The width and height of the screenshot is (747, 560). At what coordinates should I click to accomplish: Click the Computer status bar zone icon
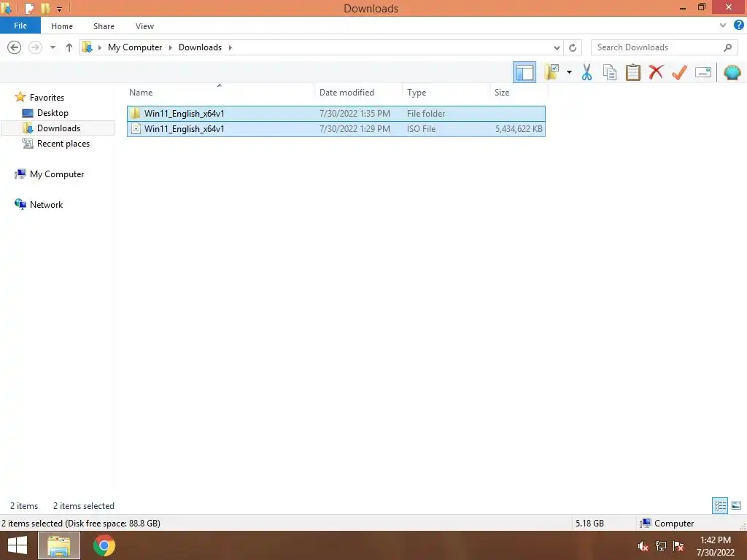645,523
